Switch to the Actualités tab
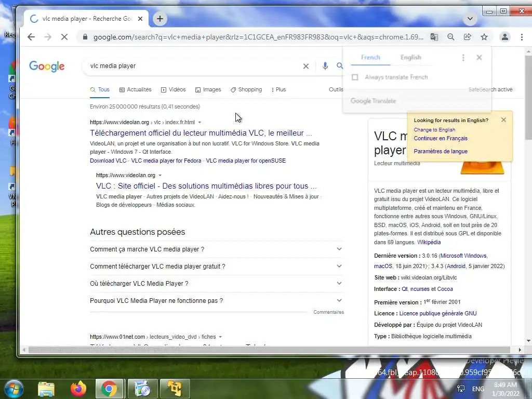The width and height of the screenshot is (532, 399). 136,89
